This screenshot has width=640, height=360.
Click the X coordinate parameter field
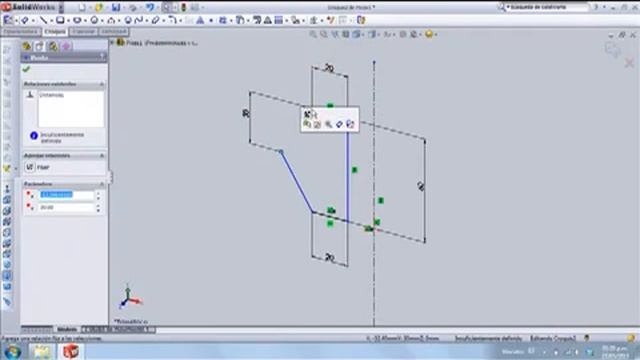(67, 195)
